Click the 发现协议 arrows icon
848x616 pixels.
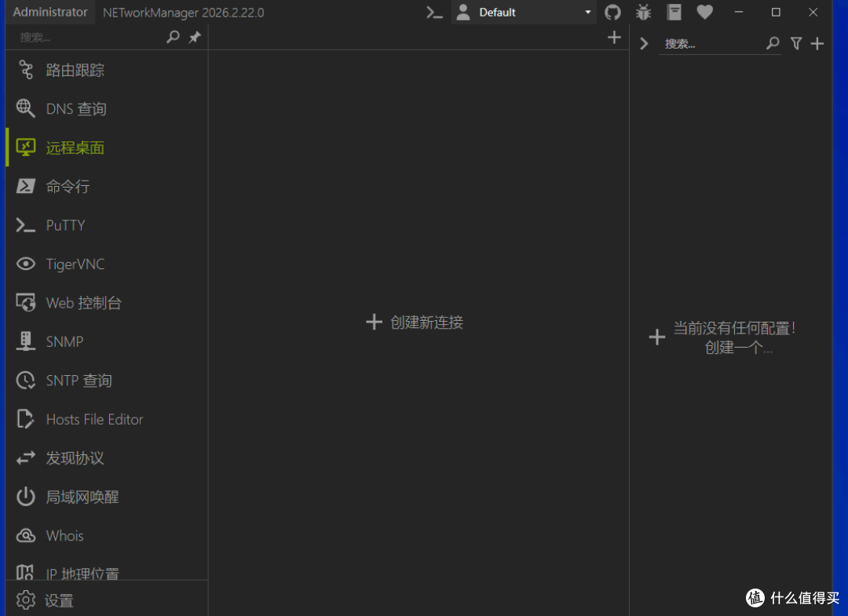click(25, 457)
